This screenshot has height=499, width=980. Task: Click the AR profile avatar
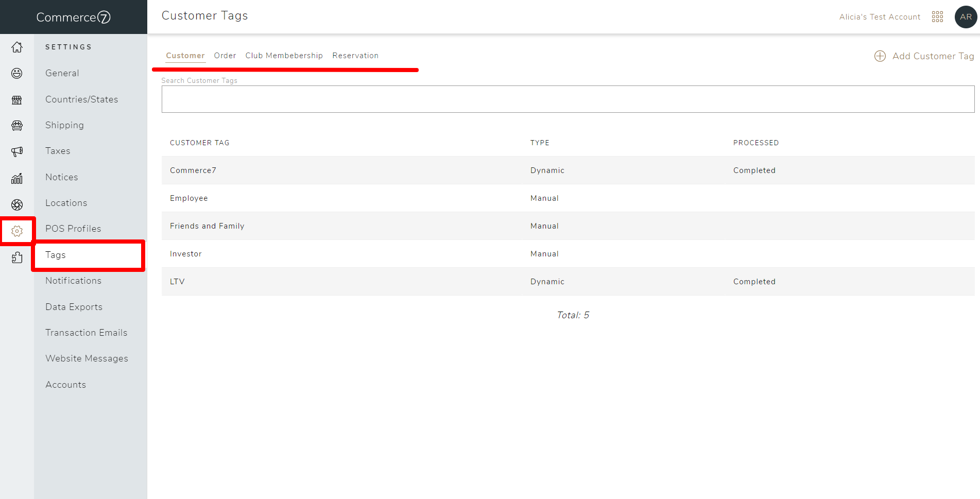tap(966, 16)
